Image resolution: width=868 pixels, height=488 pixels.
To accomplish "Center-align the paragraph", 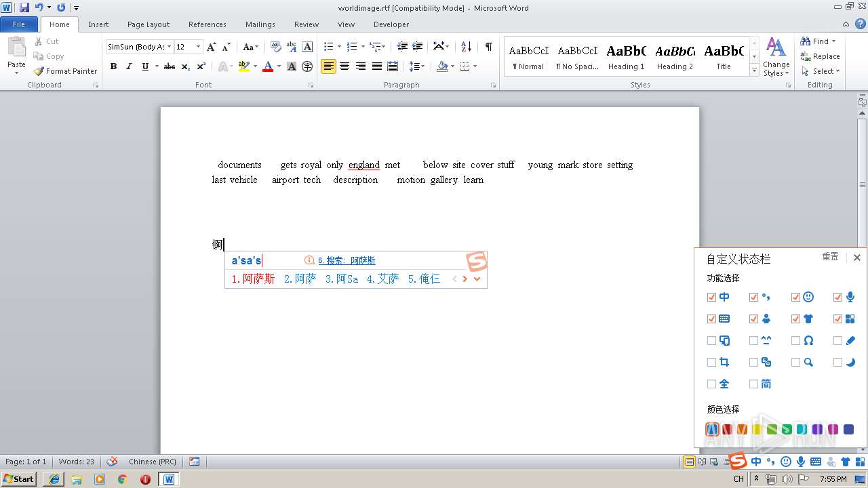I will (344, 66).
